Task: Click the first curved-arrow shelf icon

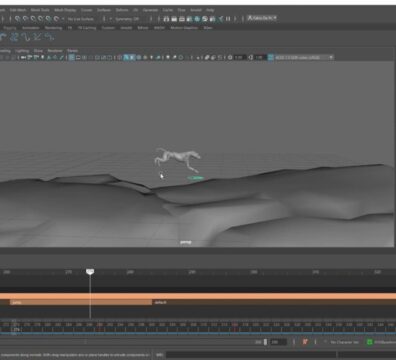Action: point(4,37)
